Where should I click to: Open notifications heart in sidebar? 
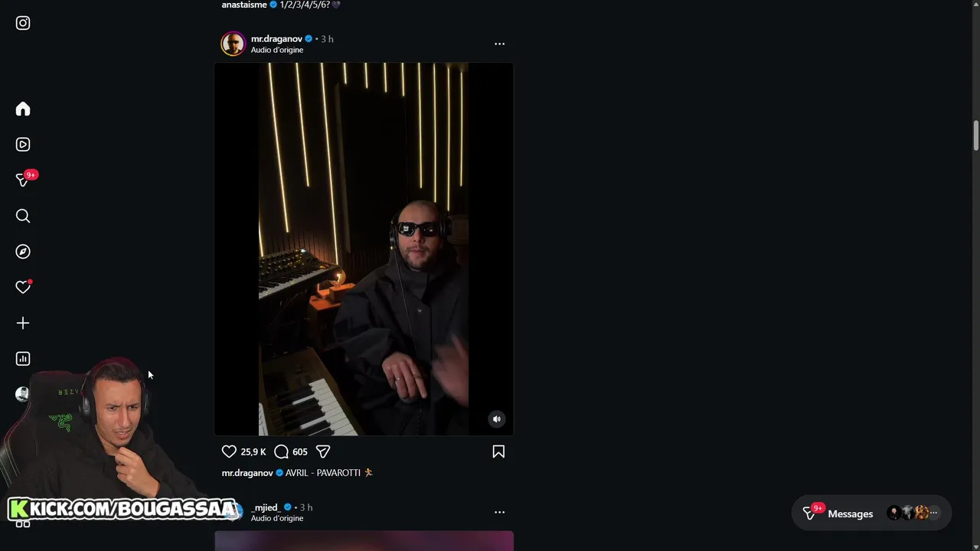click(23, 287)
